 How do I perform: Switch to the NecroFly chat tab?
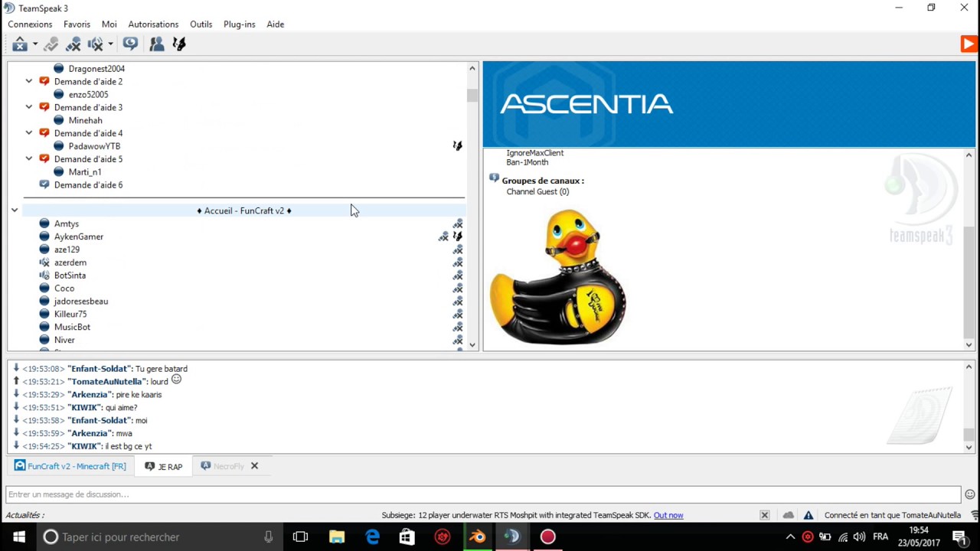coord(222,466)
